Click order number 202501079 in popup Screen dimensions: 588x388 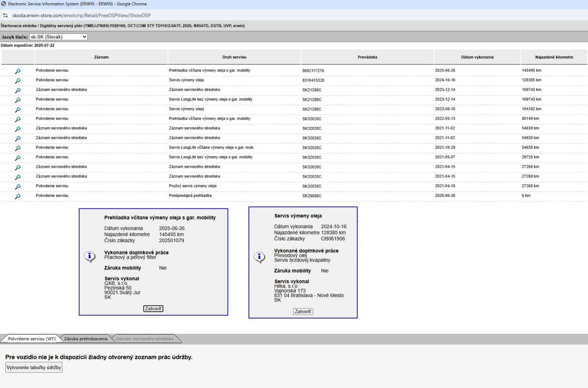pos(172,241)
